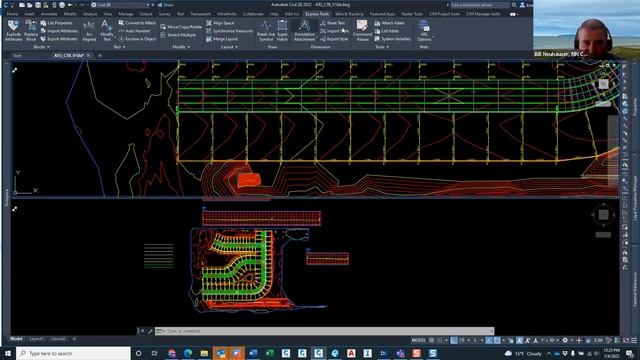Select List Properties in Blocks panel
The width and height of the screenshot is (640, 360).
point(56,23)
